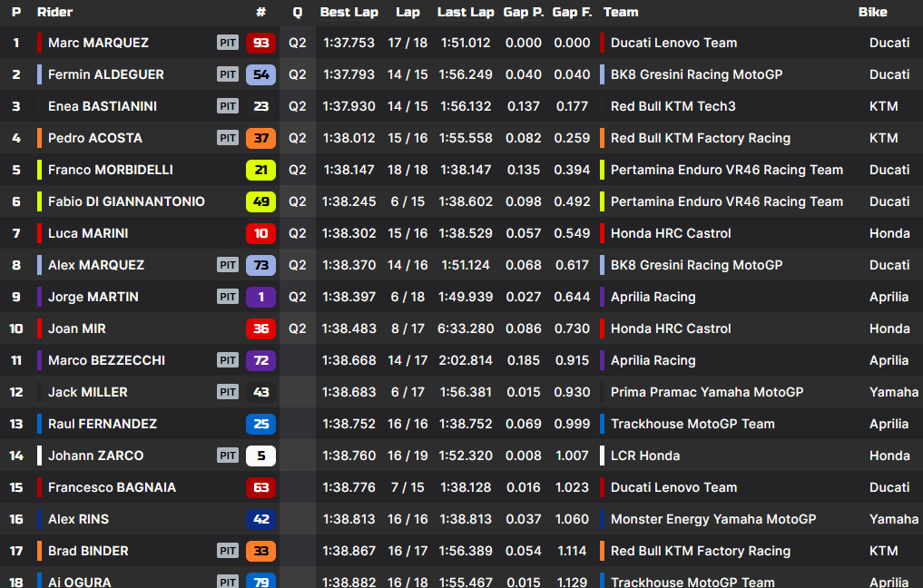
Task: Click Johann ZARCO number 5 badge
Action: pos(260,456)
